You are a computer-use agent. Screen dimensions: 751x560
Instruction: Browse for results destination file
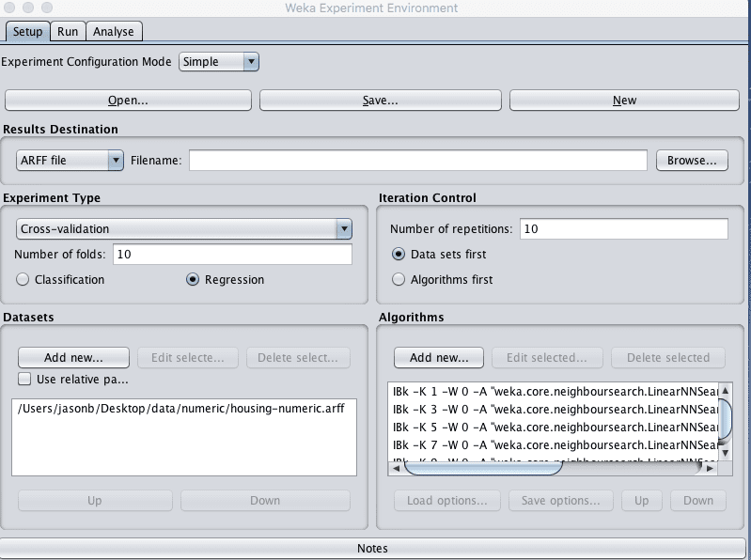click(692, 161)
